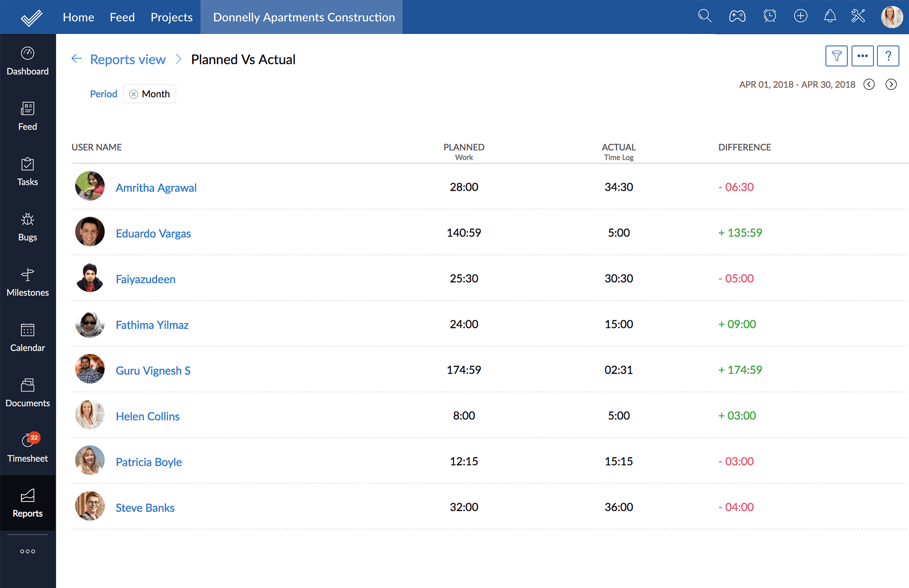909x588 pixels.
Task: Click the game controller icon
Action: click(737, 16)
